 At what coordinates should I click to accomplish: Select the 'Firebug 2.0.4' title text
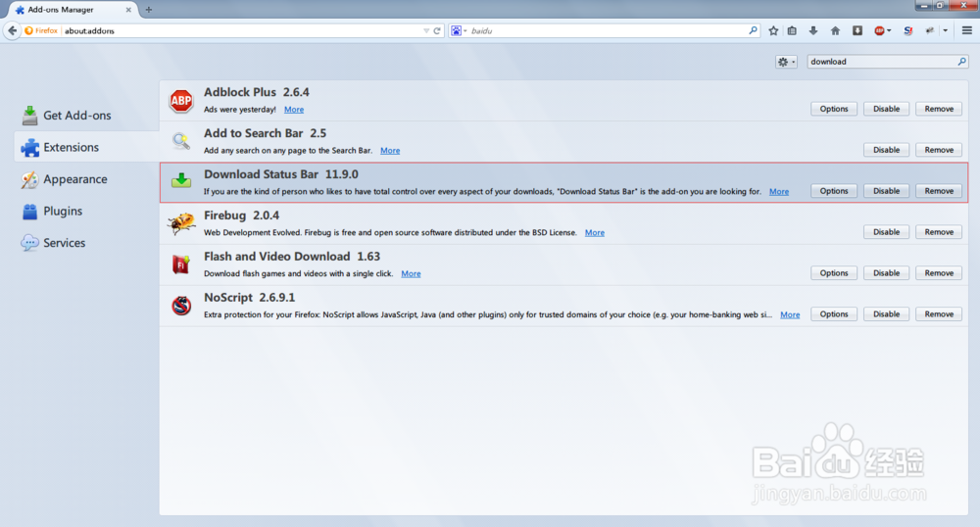pos(241,216)
